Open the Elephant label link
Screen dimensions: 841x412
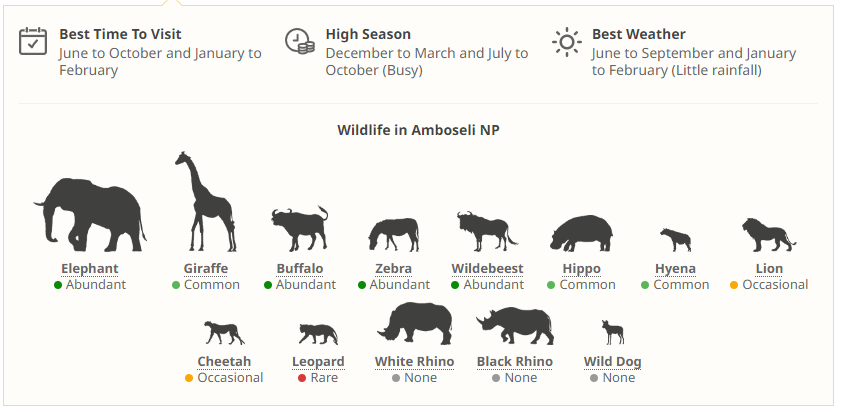pos(90,269)
